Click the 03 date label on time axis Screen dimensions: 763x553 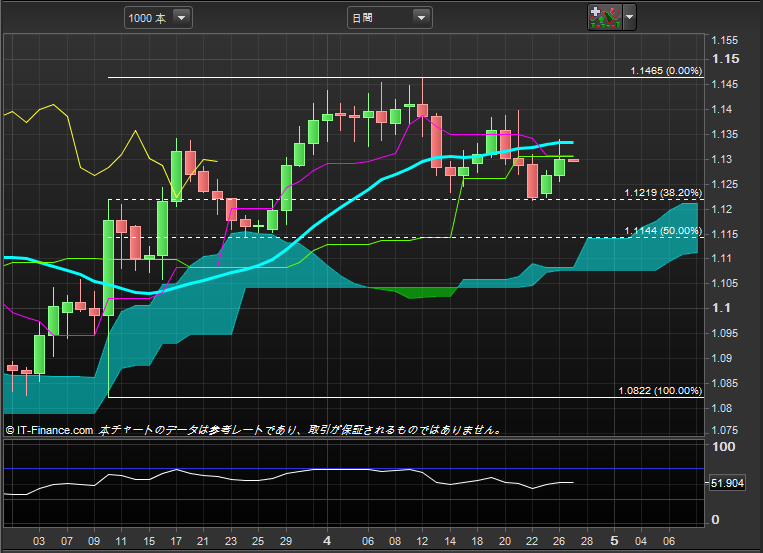(39, 541)
